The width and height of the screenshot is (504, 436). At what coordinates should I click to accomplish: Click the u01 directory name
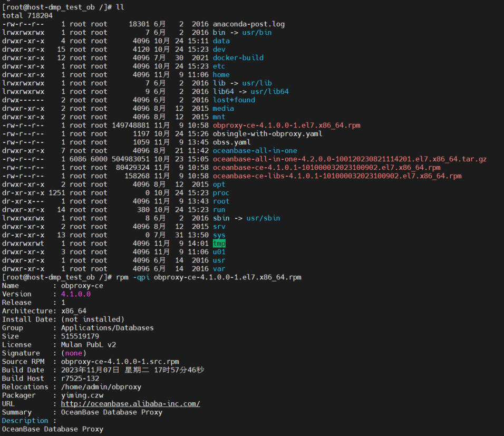pos(219,252)
